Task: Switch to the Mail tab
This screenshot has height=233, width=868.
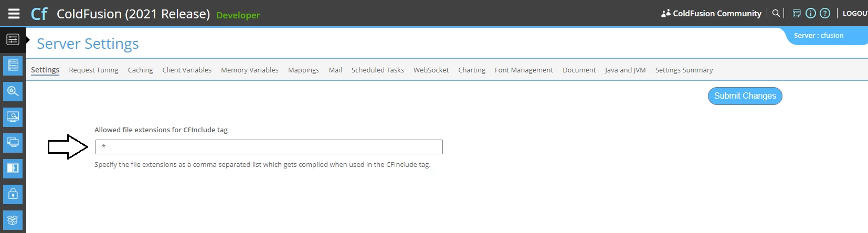Action: coord(335,70)
